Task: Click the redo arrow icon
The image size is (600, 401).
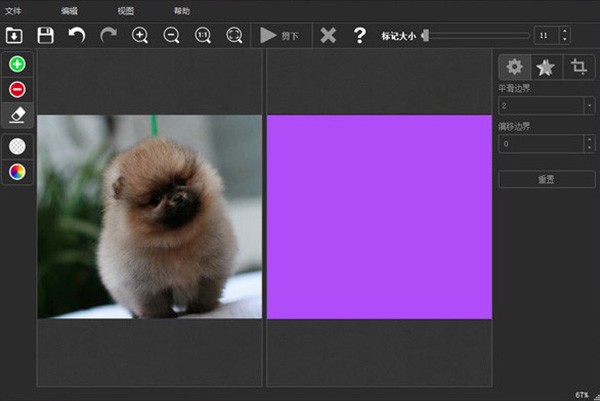Action: (108, 35)
